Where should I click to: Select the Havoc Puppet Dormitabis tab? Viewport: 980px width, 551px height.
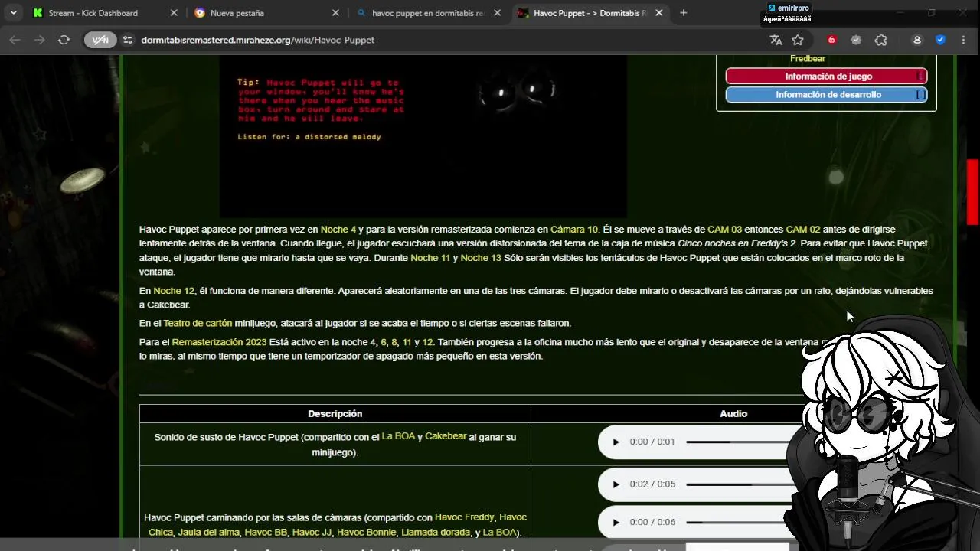[x=590, y=13]
